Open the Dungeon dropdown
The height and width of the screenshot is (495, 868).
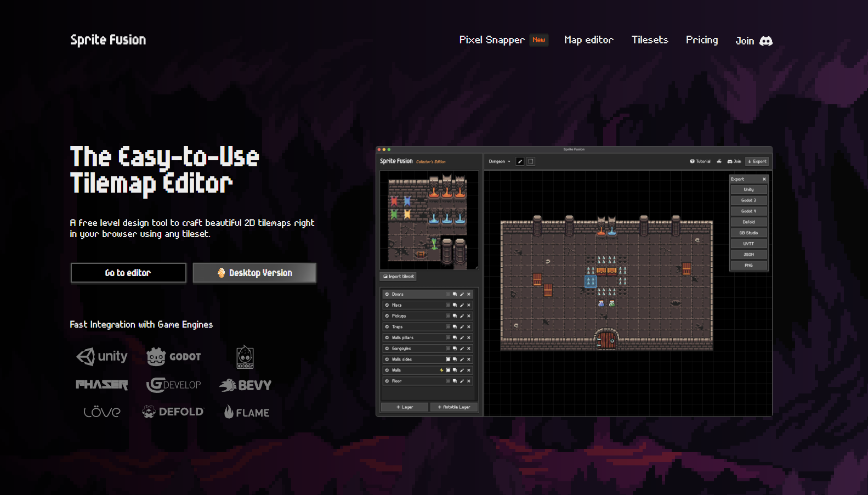[500, 161]
